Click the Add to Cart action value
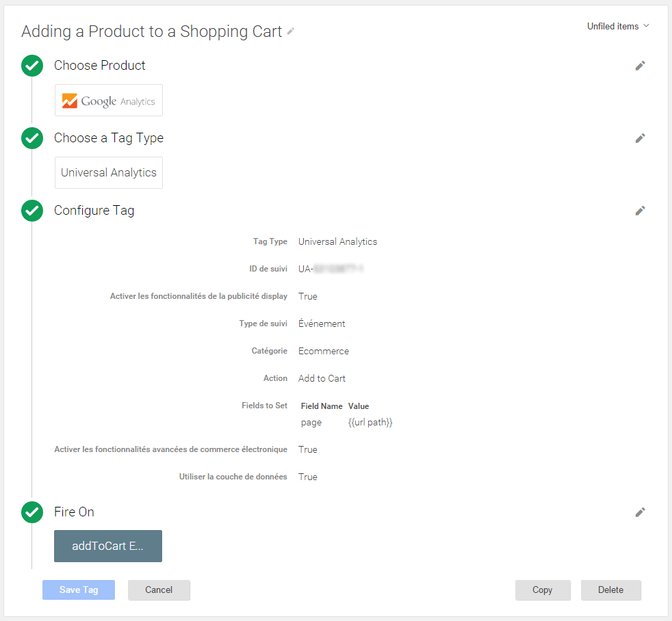This screenshot has height=621, width=672. coord(322,379)
